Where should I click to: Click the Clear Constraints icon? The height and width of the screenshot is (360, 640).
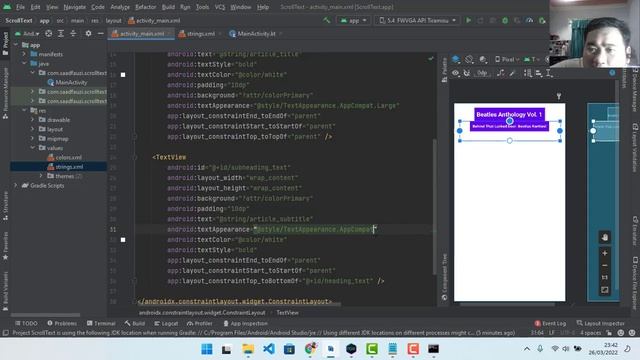coord(500,73)
